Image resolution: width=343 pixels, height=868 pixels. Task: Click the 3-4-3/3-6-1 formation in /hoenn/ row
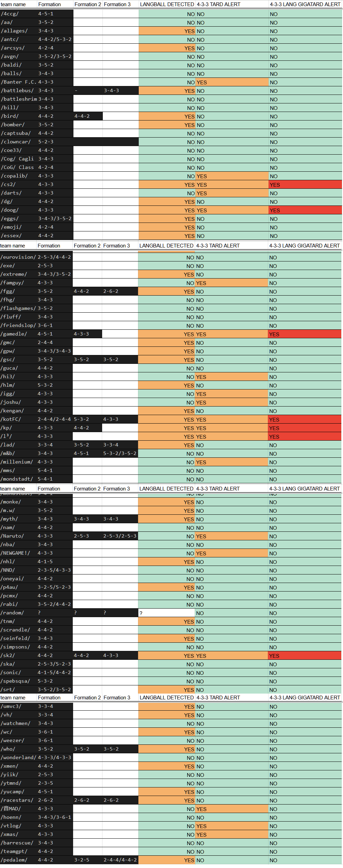tap(55, 817)
